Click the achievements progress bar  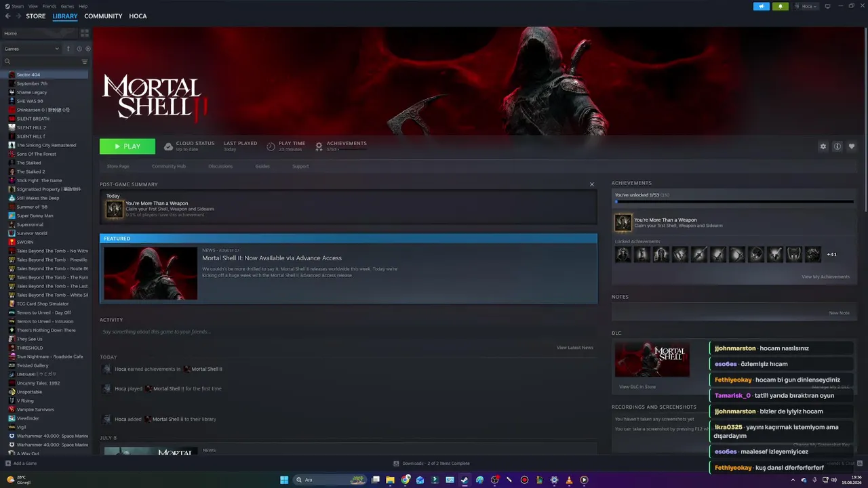point(734,201)
